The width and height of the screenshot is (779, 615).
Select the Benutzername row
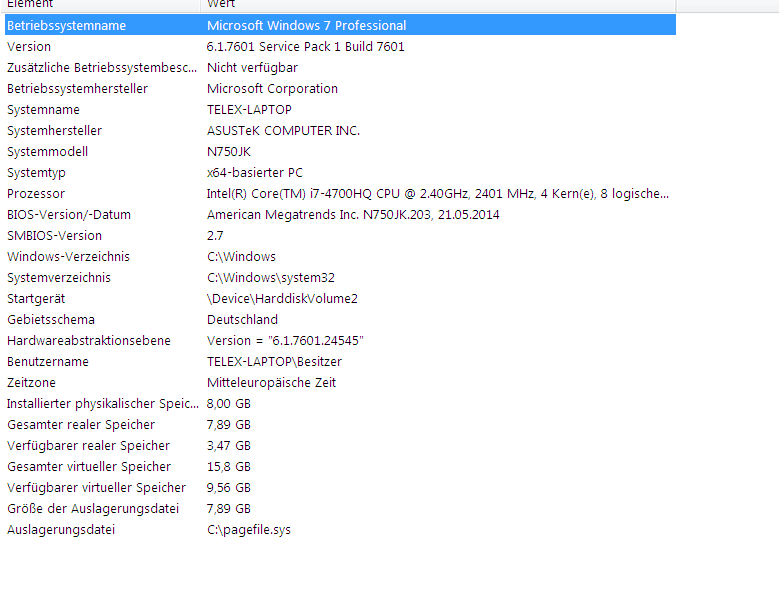coord(340,362)
